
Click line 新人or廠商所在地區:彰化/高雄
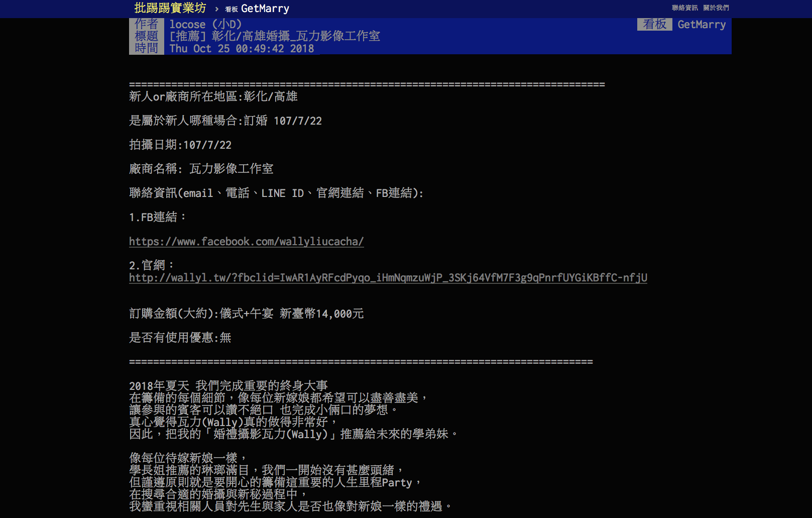click(213, 96)
